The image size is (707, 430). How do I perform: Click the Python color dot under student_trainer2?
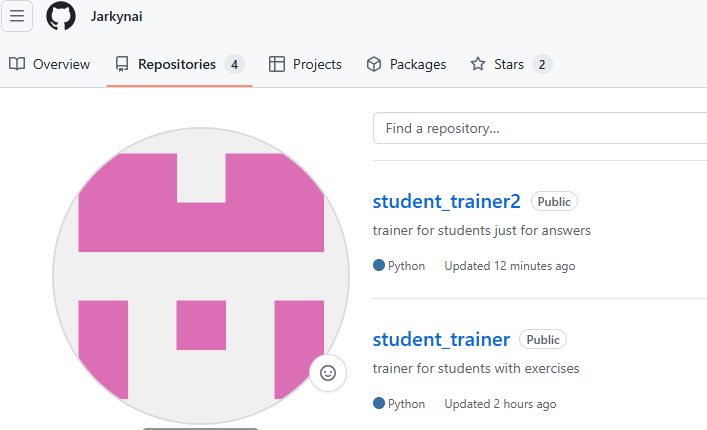pos(379,266)
